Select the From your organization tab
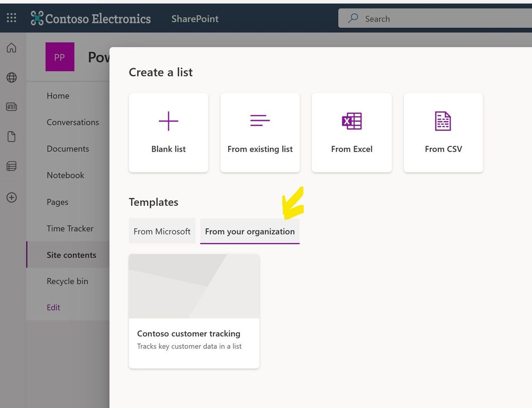Image resolution: width=532 pixels, height=408 pixels. click(x=250, y=231)
